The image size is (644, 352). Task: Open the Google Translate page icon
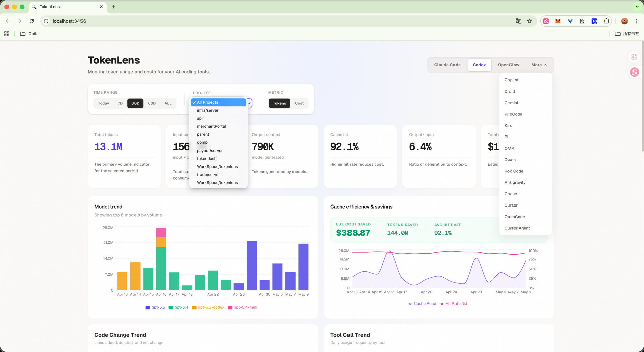[x=518, y=21]
